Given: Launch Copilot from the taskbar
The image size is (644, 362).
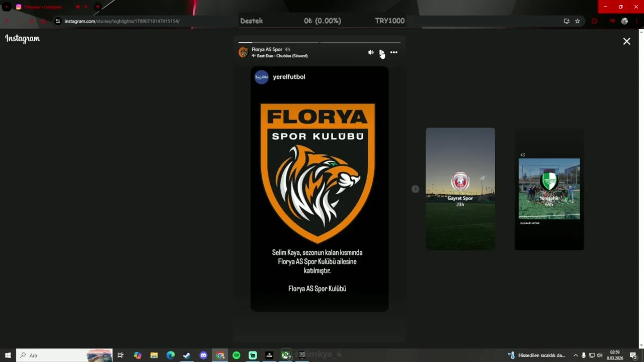Looking at the screenshot, I should [137, 355].
